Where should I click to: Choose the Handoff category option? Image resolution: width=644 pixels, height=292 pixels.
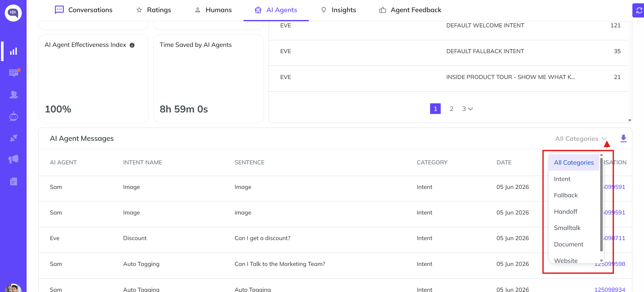coord(574,211)
